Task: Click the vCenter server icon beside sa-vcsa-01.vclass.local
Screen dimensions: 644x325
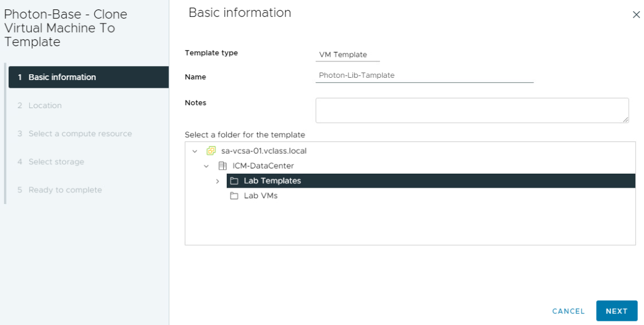Action: point(211,151)
